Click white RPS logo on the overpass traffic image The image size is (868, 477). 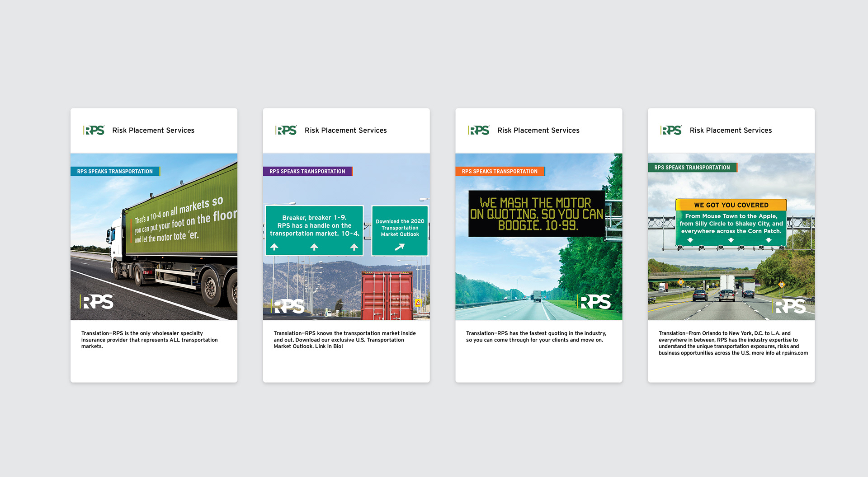coord(789,306)
